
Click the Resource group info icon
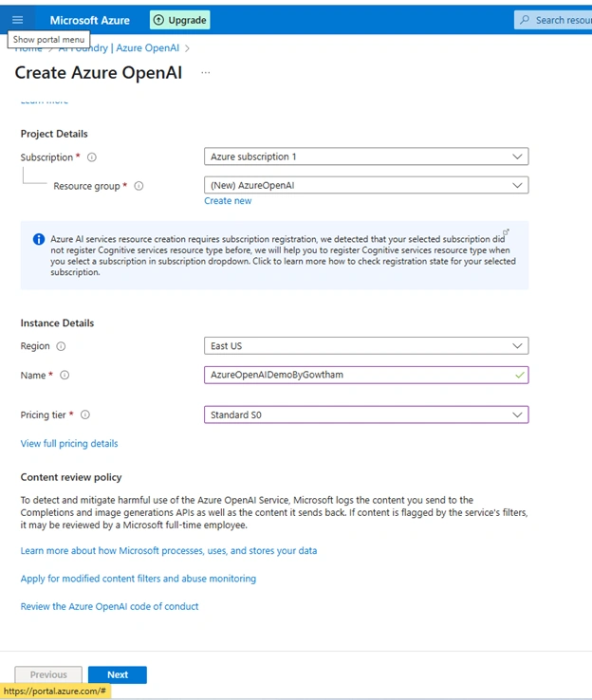[139, 186]
